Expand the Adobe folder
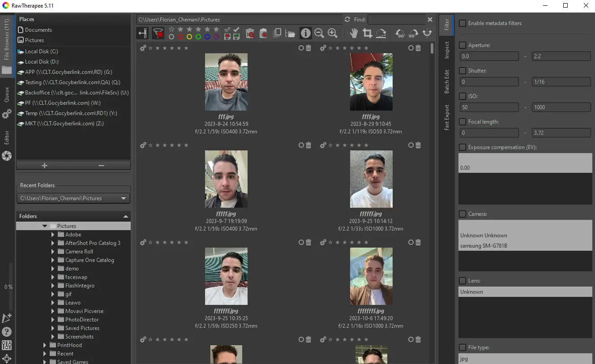Viewport: 595px width, 364px height. point(53,235)
